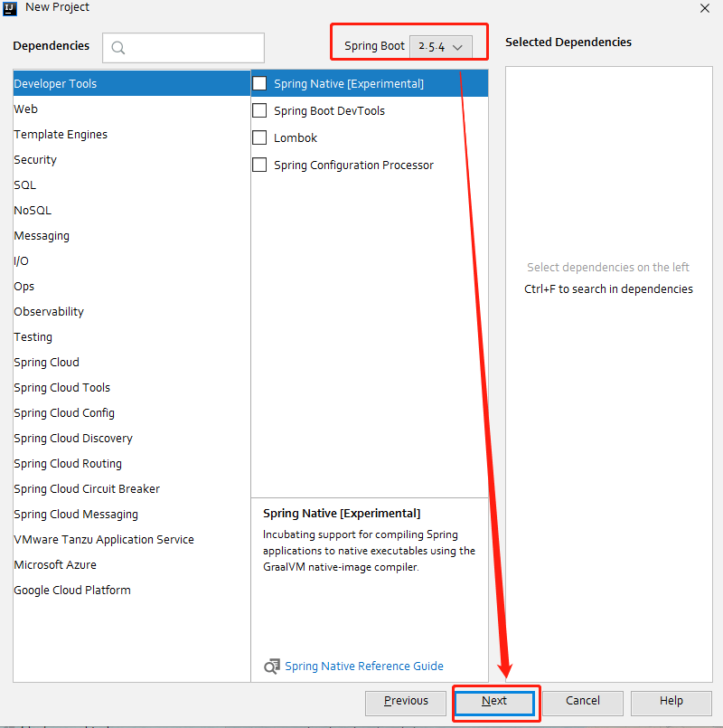The width and height of the screenshot is (723, 728).
Task: Open the Google Cloud Platform category
Action: [132, 591]
